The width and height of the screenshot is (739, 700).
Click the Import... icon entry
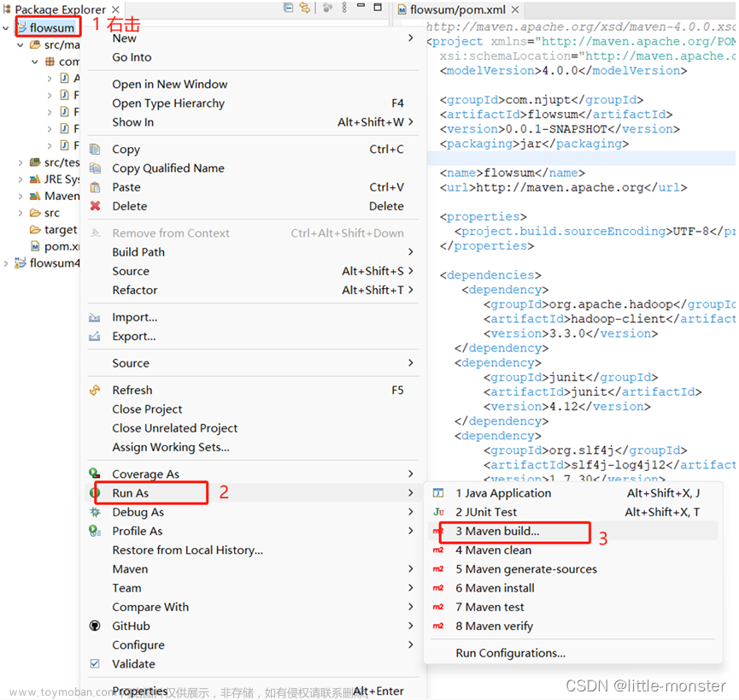(x=95, y=317)
